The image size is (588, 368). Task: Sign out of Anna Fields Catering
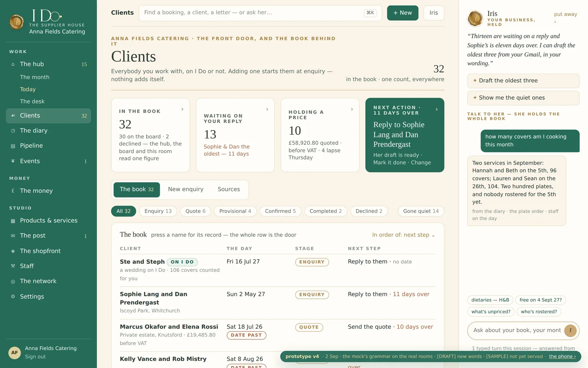tap(35, 357)
